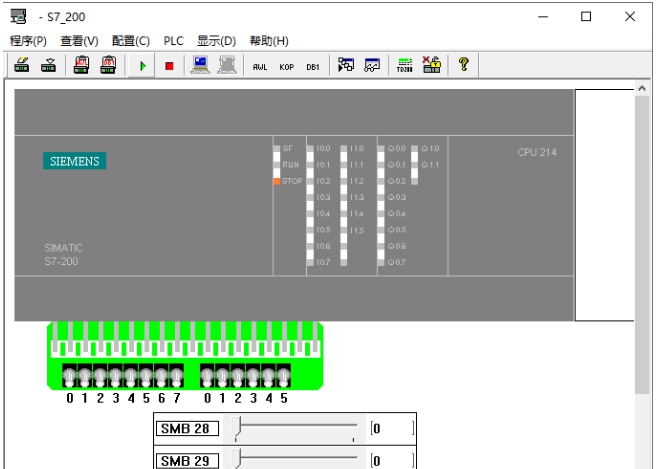Toggle switch 0 in second input group
Viewport: 656px width, 469px height.
207,376
